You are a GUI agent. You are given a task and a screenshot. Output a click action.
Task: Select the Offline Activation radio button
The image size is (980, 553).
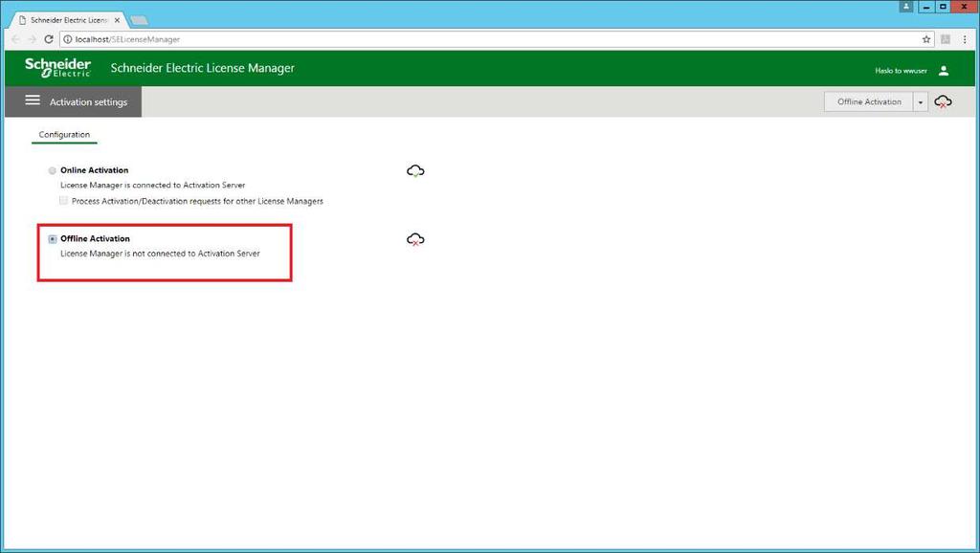point(53,238)
